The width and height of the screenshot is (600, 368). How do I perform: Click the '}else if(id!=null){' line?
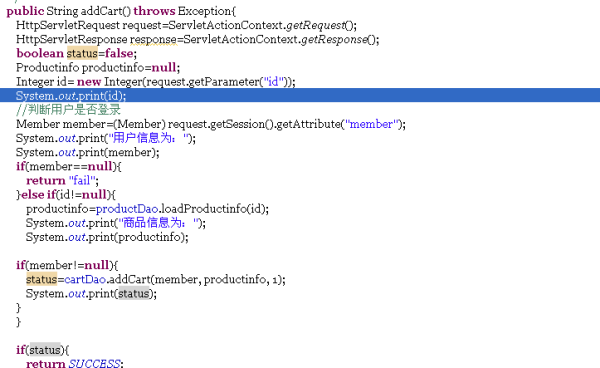[x=66, y=195]
